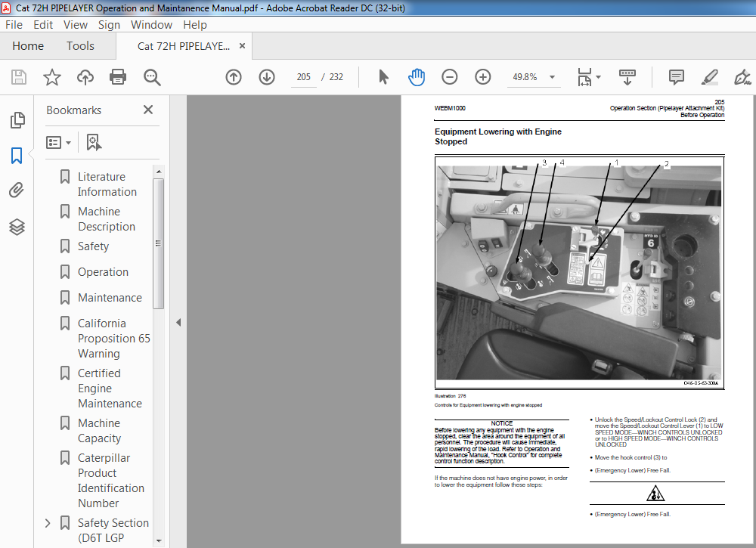The height and width of the screenshot is (548, 756).
Task: Open the File menu
Action: [14, 25]
